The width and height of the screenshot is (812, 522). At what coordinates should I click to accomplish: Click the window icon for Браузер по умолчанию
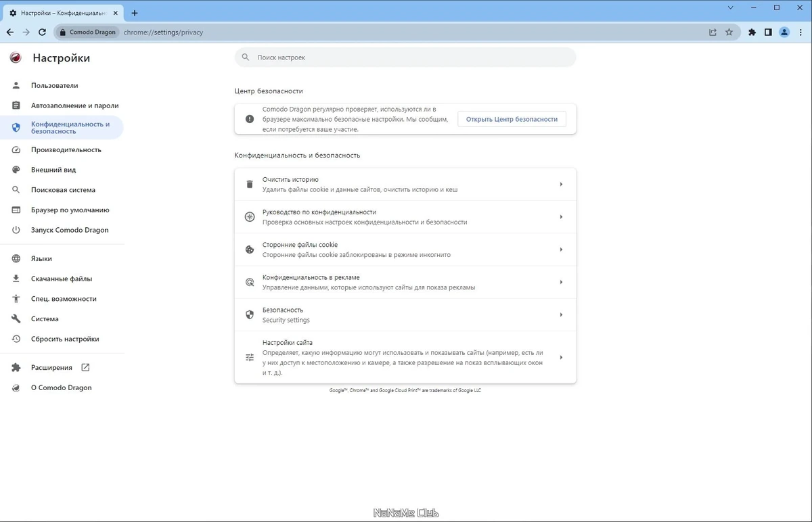pyautogui.click(x=16, y=210)
